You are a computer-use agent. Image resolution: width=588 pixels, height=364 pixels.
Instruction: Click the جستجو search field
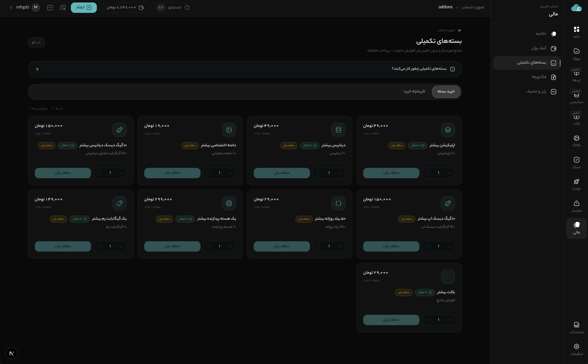click(x=172, y=8)
